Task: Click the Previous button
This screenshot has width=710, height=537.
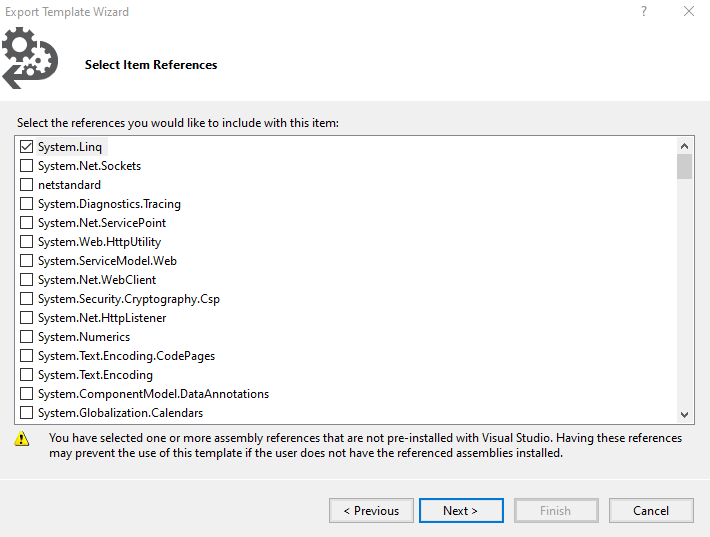Action: click(x=371, y=511)
